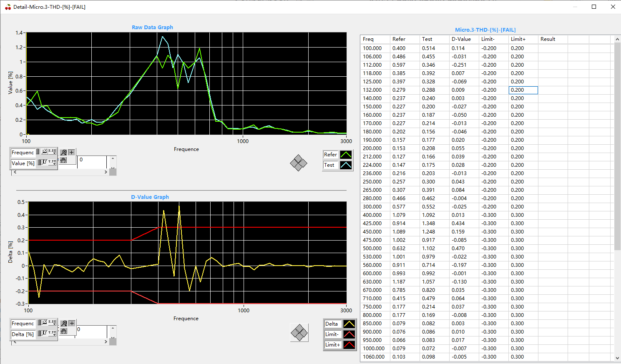Viewport: 621px width, 364px height.
Task: Select the crosshair cursor tool on D-Value Graph
Action: pyautogui.click(x=72, y=323)
